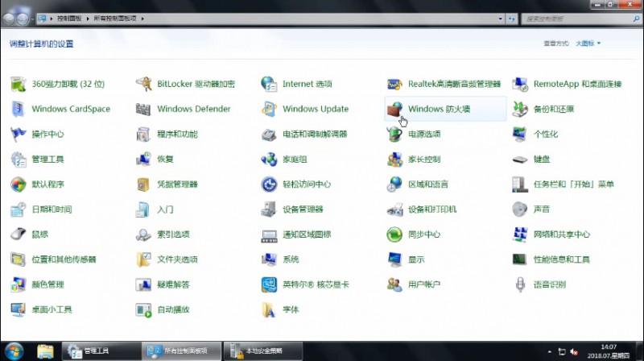The width and height of the screenshot is (644, 361).
Task: Open 管理工具 gear icon
Action: click(18, 159)
